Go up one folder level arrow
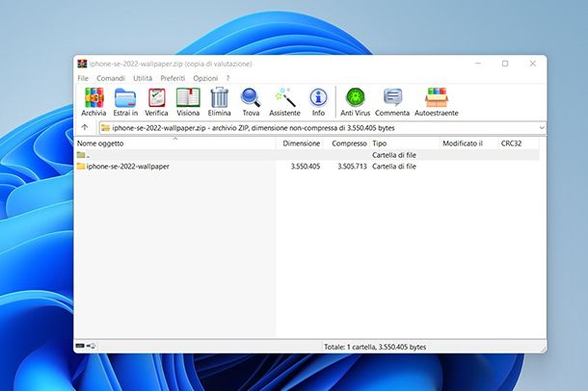Image resolution: width=588 pixels, height=391 pixels. coord(85,127)
